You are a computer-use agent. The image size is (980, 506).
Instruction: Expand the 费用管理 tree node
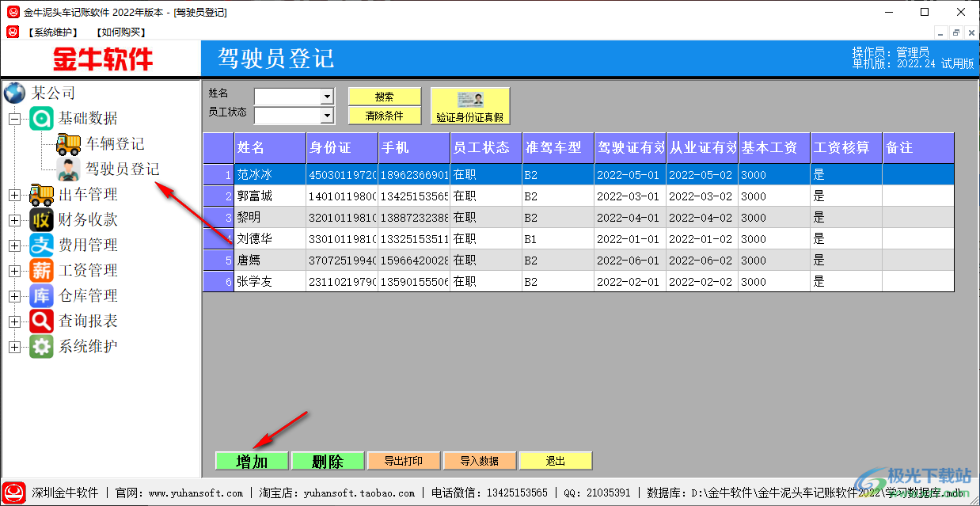(14, 245)
